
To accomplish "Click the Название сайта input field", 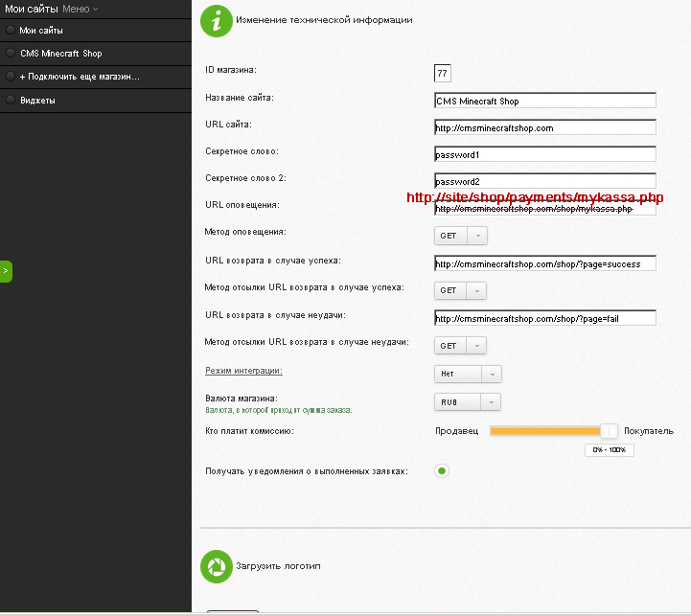I will 544,101.
